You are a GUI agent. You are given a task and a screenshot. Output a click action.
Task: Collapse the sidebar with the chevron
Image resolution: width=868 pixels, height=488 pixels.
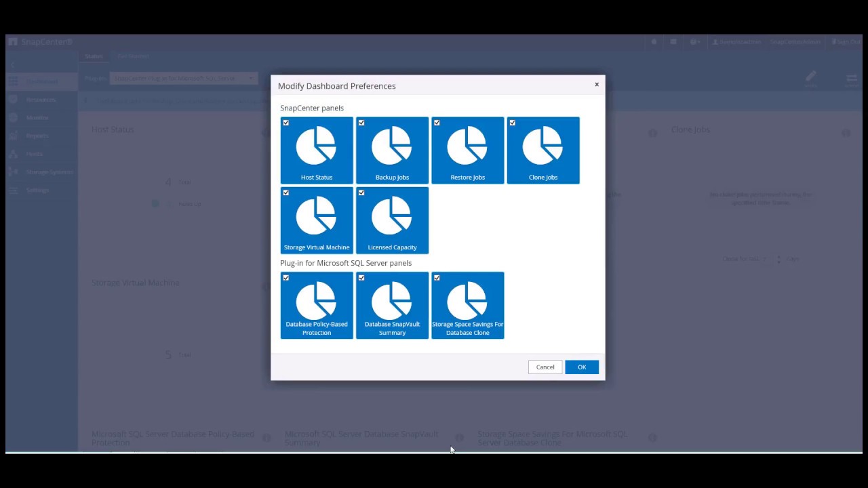click(x=12, y=64)
